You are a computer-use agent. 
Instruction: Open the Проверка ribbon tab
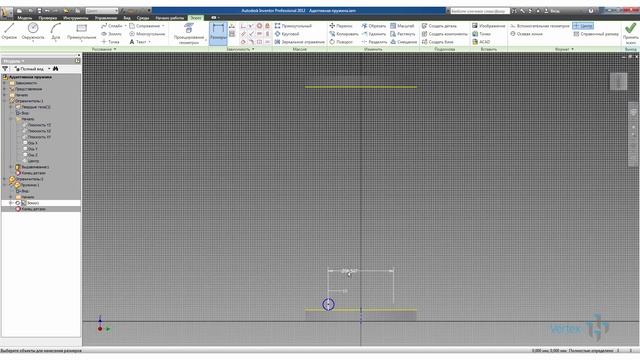tap(48, 18)
